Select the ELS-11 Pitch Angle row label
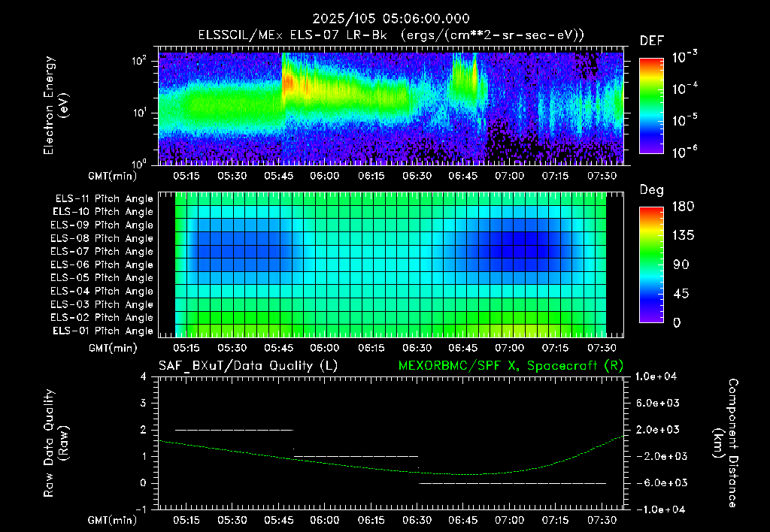This screenshot has height=532, width=770. [x=104, y=199]
